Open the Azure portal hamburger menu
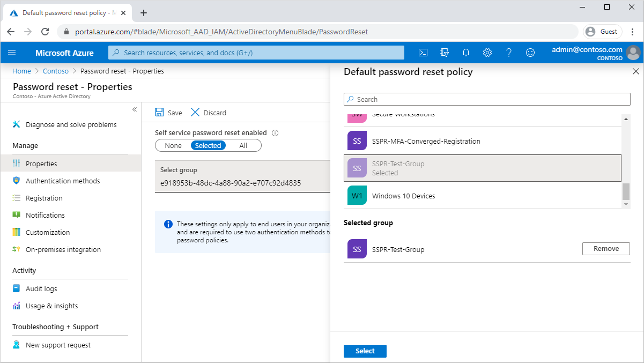 [x=12, y=53]
